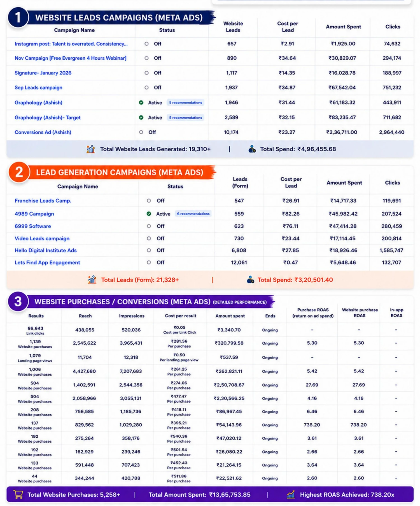Click the Reach column header
420x506 pixels.
(85, 316)
